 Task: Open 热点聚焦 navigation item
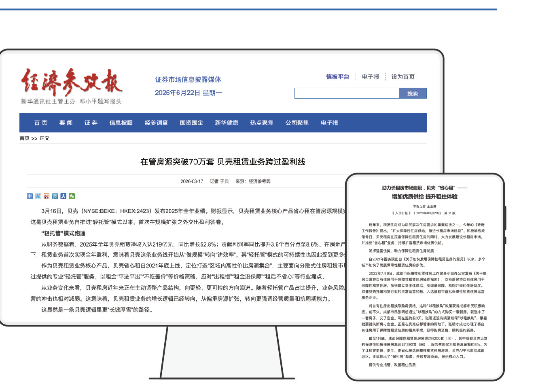[262, 123]
